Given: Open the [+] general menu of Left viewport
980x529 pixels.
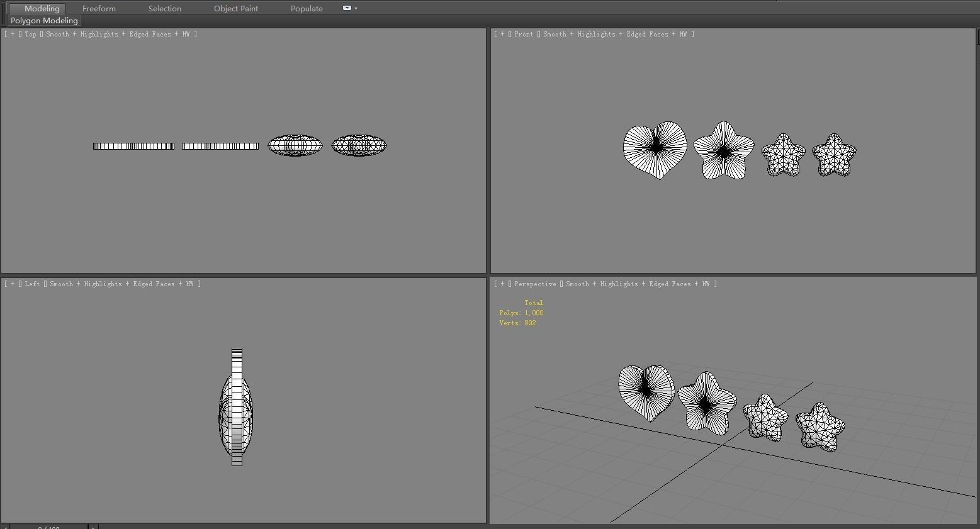Looking at the screenshot, I should tap(13, 284).
